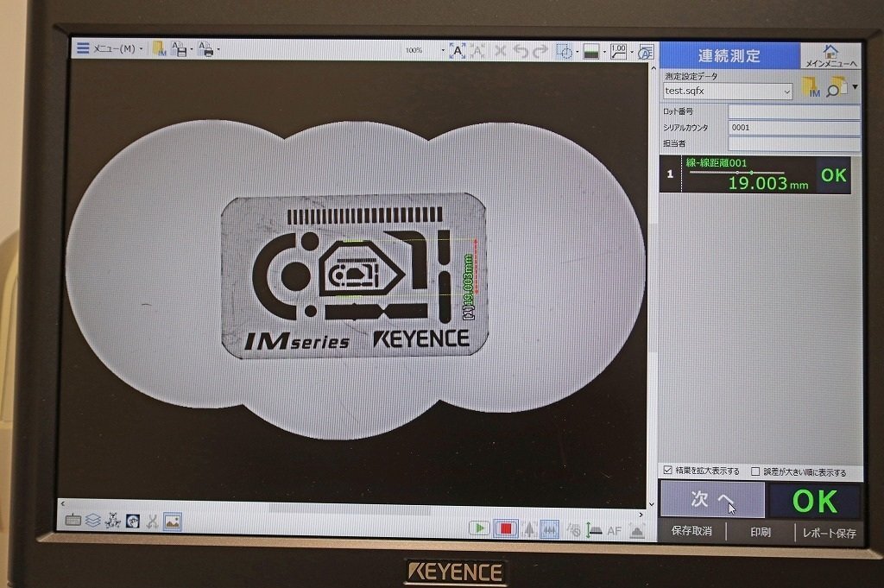Click the vertical scrollbar up arrow
The width and height of the screenshot is (884, 588).
(654, 68)
